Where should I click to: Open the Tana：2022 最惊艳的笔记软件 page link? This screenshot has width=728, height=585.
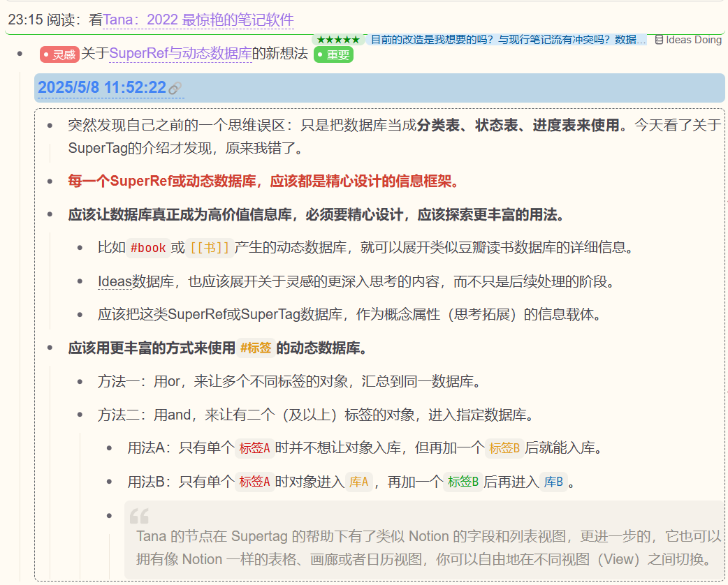point(198,20)
